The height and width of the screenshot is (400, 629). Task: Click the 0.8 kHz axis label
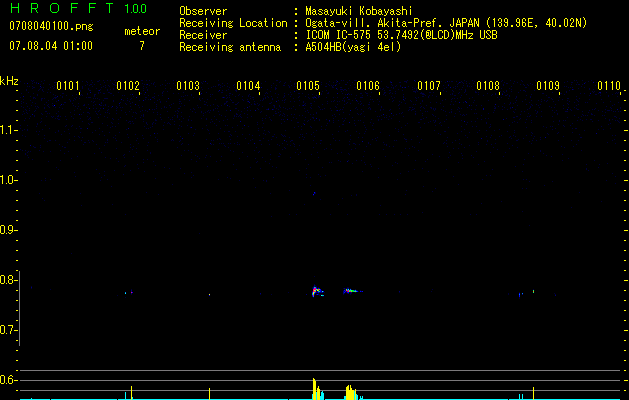pyautogui.click(x=8, y=280)
